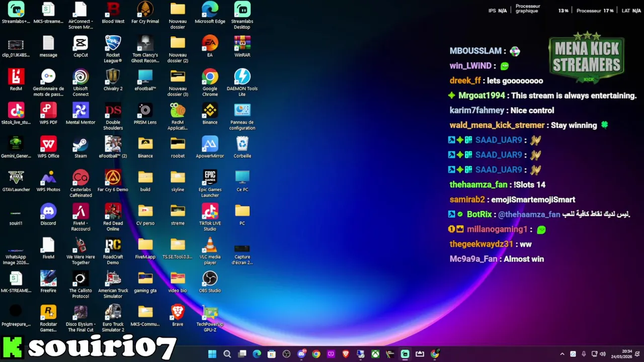
Task: Select the WPS PDF icon
Action: 48,114
